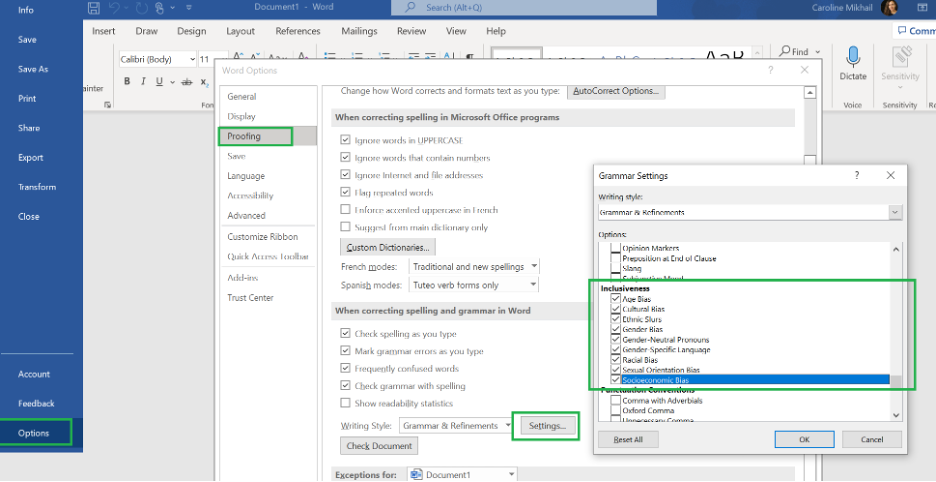Open the Calibri (Body) font dropdown
The height and width of the screenshot is (482, 936).
point(192,59)
